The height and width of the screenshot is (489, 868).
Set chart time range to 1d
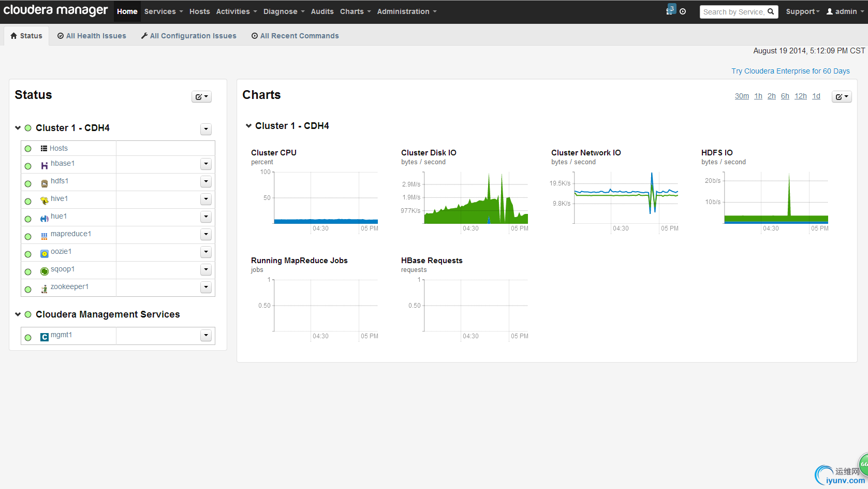click(x=816, y=96)
